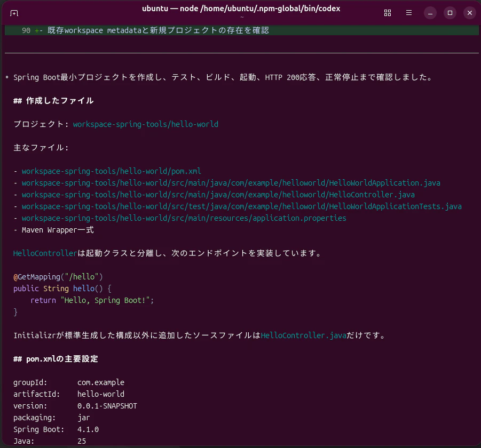Click the 'com.example' groupId value
Image resolution: width=481 pixels, height=448 pixels.
point(101,382)
